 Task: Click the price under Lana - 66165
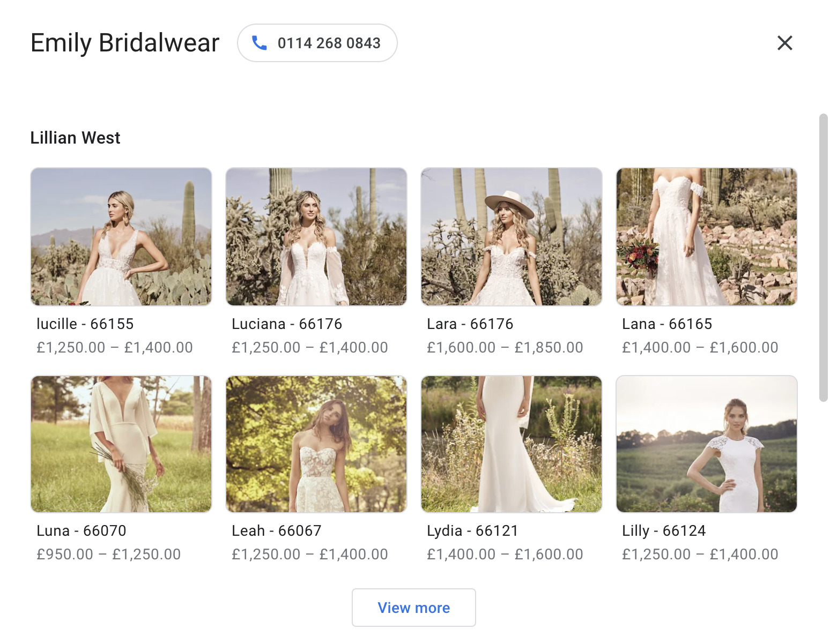(700, 348)
